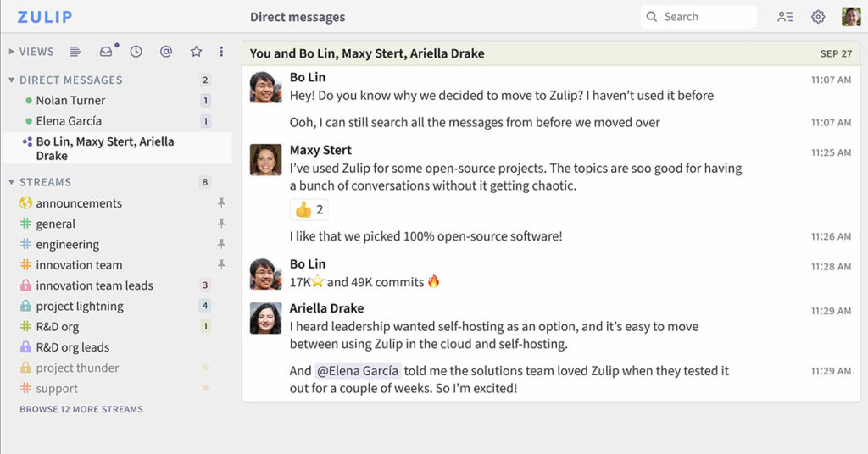Viewport: 868px width, 454px height.
Task: Open direct messages with Nolan Turner
Action: [70, 100]
